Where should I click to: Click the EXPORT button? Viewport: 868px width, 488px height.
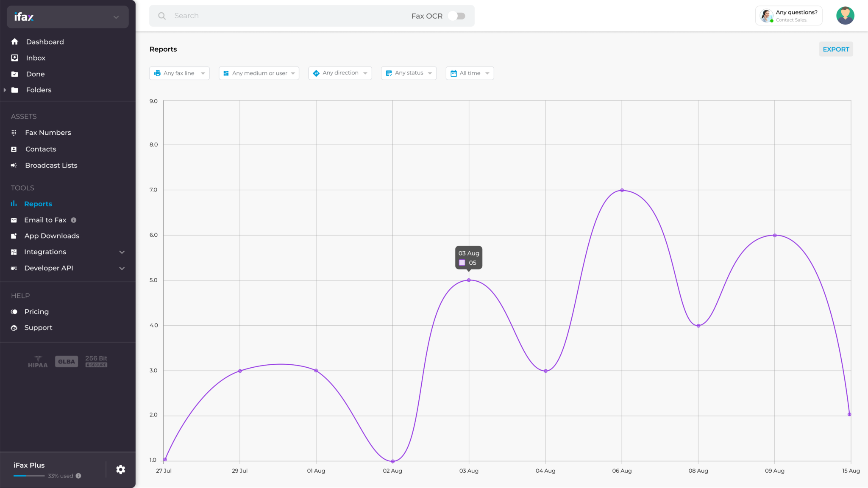(836, 49)
